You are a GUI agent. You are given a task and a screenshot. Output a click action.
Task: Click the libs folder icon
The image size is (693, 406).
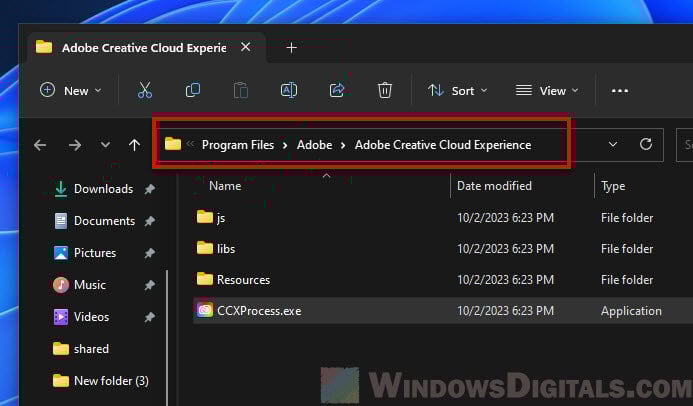205,248
